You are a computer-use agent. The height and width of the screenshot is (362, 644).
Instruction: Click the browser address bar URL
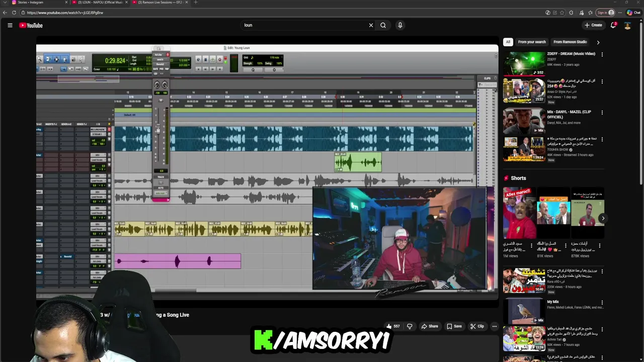tap(65, 13)
